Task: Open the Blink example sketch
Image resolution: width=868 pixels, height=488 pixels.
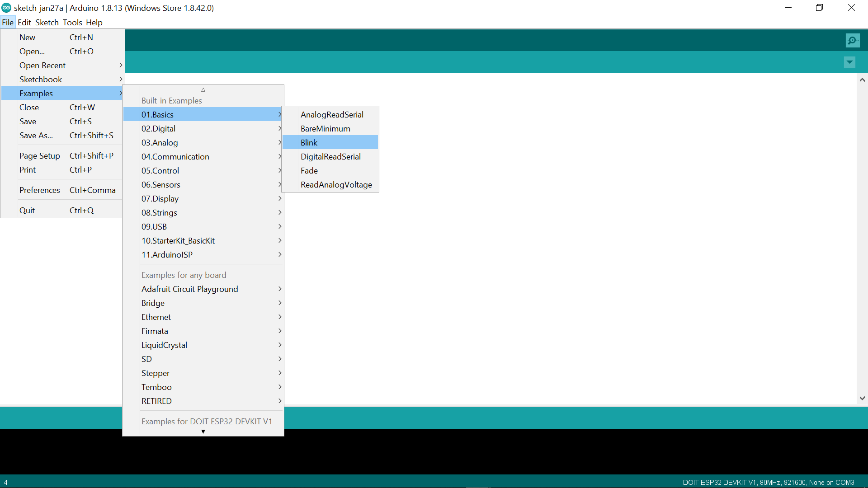Action: [x=309, y=142]
